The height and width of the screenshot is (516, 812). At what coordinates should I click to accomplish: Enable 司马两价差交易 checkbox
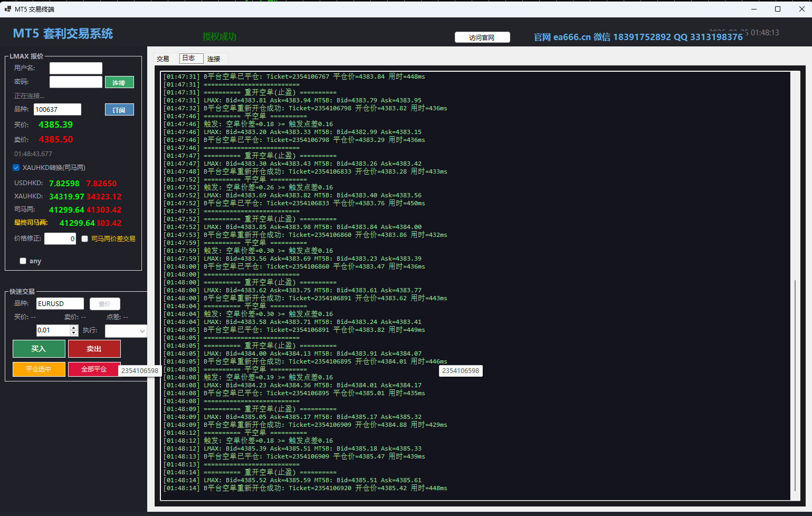84,239
